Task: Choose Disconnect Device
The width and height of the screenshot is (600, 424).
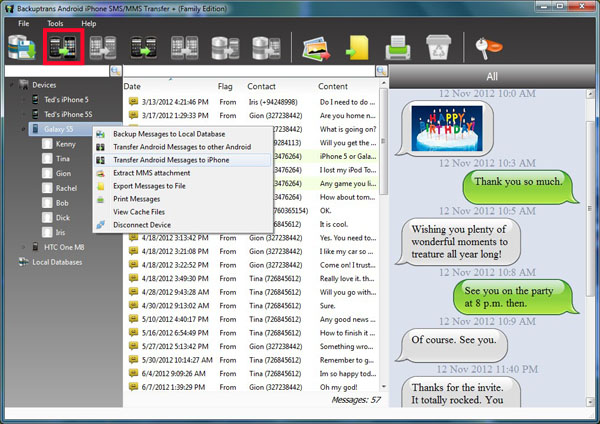Action: [x=183, y=225]
